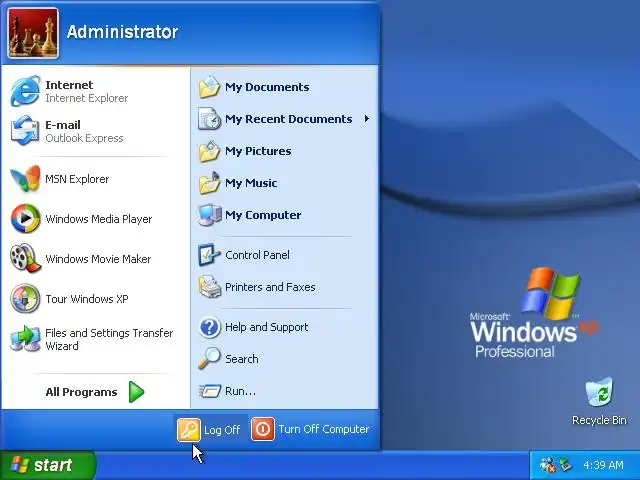The width and height of the screenshot is (640, 480).
Task: Click the Windows Media Player icon
Action: pyautogui.click(x=25, y=218)
